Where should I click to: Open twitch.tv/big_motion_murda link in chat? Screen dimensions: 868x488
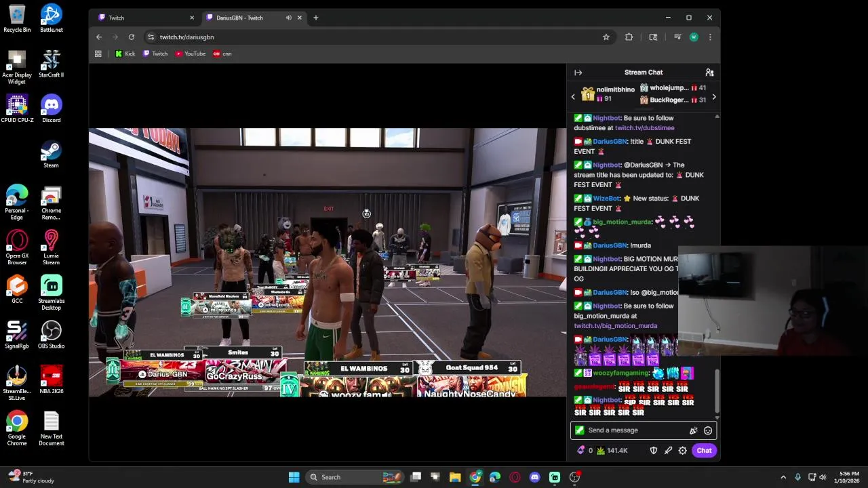click(615, 326)
